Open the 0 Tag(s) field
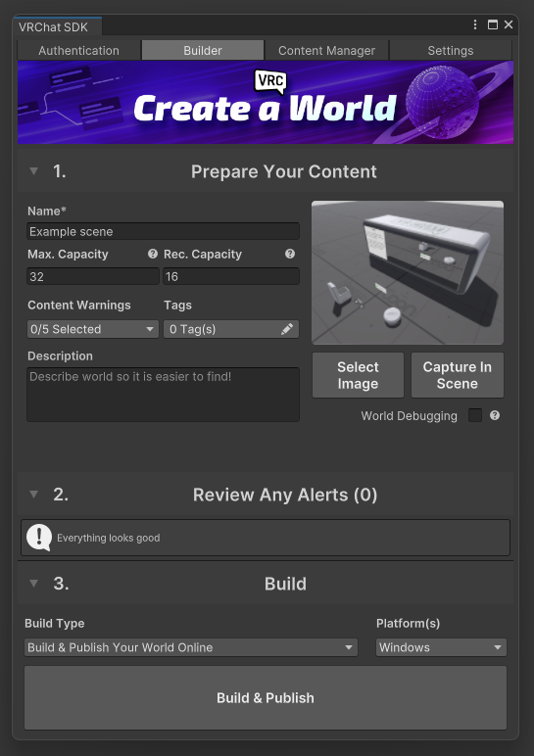 click(x=231, y=329)
